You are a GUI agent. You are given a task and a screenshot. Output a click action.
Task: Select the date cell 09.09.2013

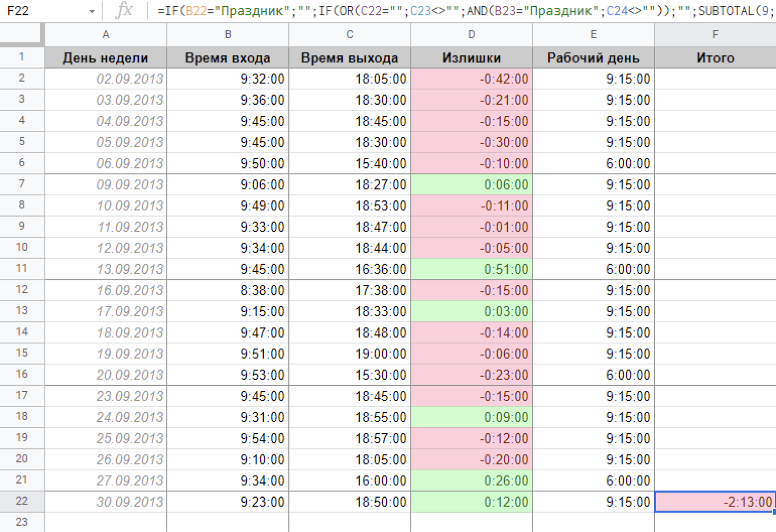coord(105,184)
